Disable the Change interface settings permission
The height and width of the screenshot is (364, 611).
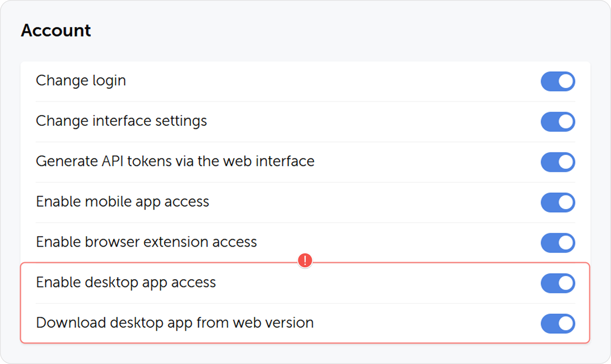pos(558,122)
